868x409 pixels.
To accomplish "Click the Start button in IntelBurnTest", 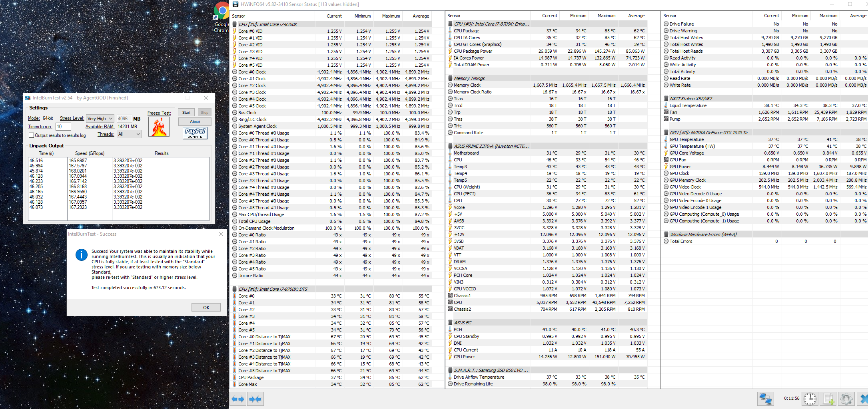I will 186,113.
